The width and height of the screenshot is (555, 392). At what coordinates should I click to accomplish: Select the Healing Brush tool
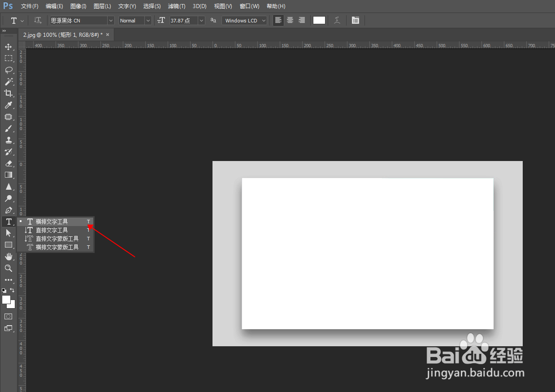(9, 117)
